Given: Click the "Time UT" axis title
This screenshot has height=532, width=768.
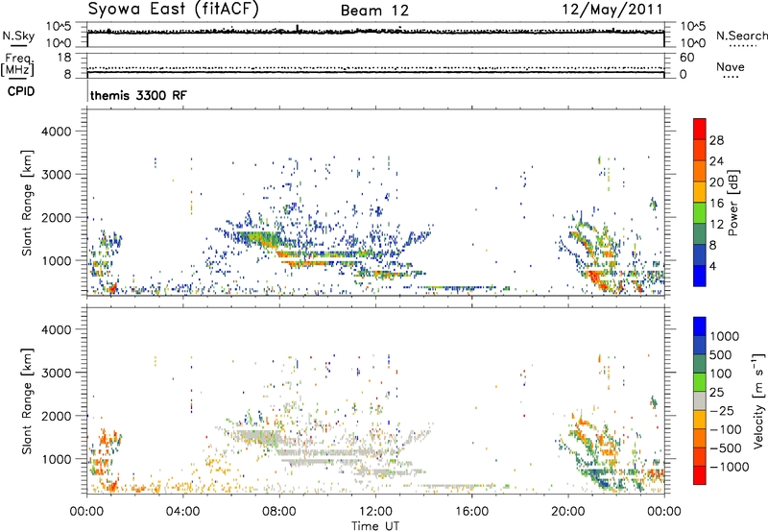Looking at the screenshot, I should [x=375, y=526].
